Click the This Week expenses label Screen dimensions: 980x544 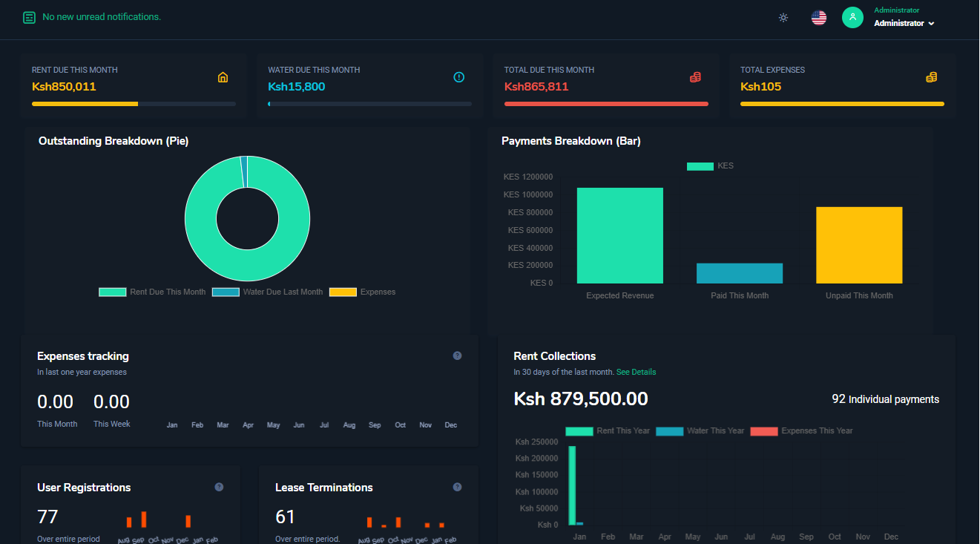click(111, 424)
